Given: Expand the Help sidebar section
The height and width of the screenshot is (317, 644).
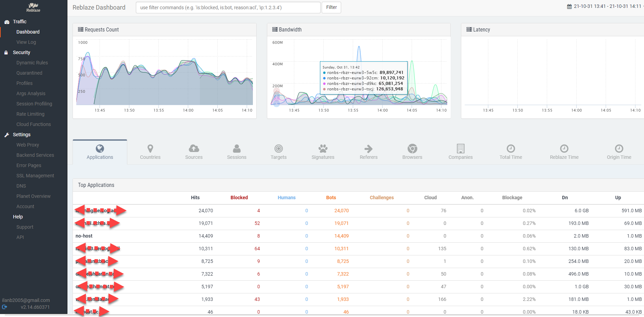Looking at the screenshot, I should click(x=18, y=217).
